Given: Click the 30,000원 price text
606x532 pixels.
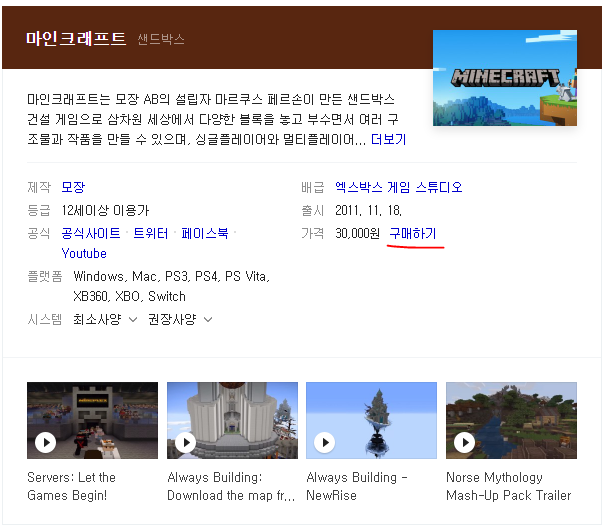Looking at the screenshot, I should 357,233.
